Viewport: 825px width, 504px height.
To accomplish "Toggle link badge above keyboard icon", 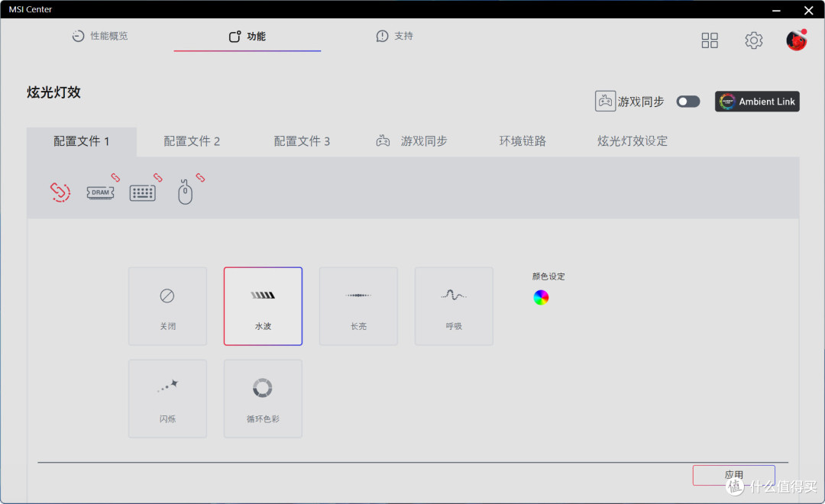I will click(158, 177).
